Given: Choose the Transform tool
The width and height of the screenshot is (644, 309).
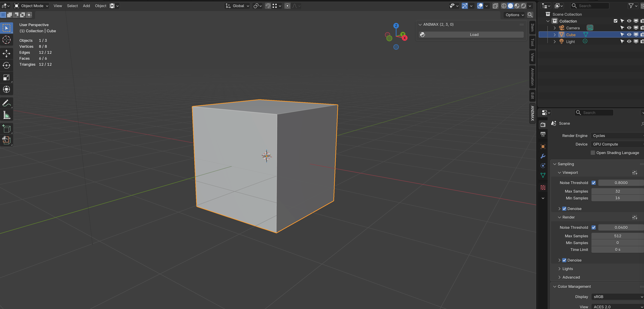Looking at the screenshot, I should [6, 89].
